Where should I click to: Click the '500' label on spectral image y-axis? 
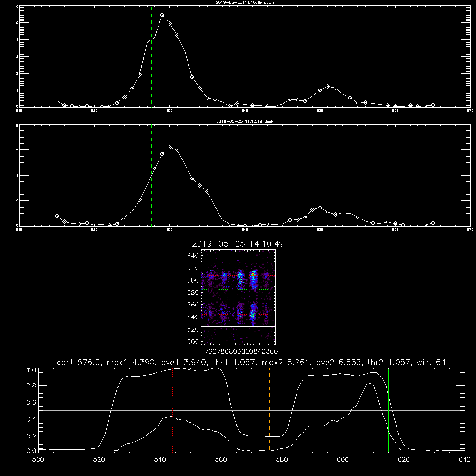(193, 341)
